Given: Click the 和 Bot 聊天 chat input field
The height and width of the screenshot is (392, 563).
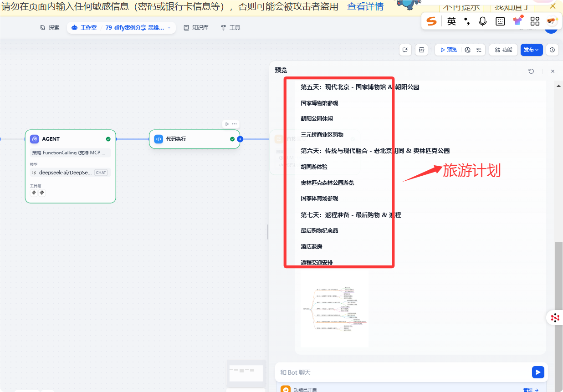Looking at the screenshot, I should [x=403, y=372].
